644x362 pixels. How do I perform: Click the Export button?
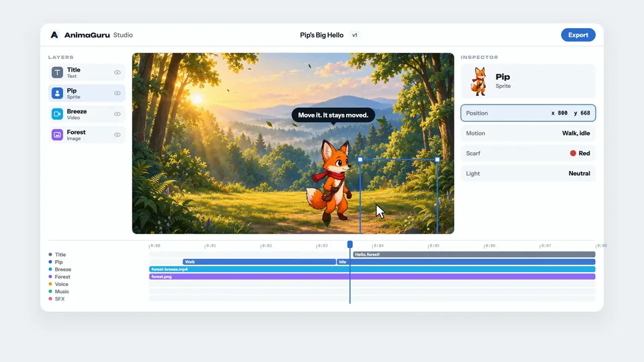tap(578, 35)
